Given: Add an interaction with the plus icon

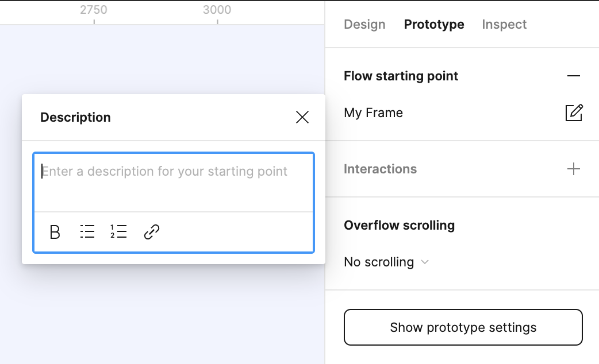Looking at the screenshot, I should [573, 169].
